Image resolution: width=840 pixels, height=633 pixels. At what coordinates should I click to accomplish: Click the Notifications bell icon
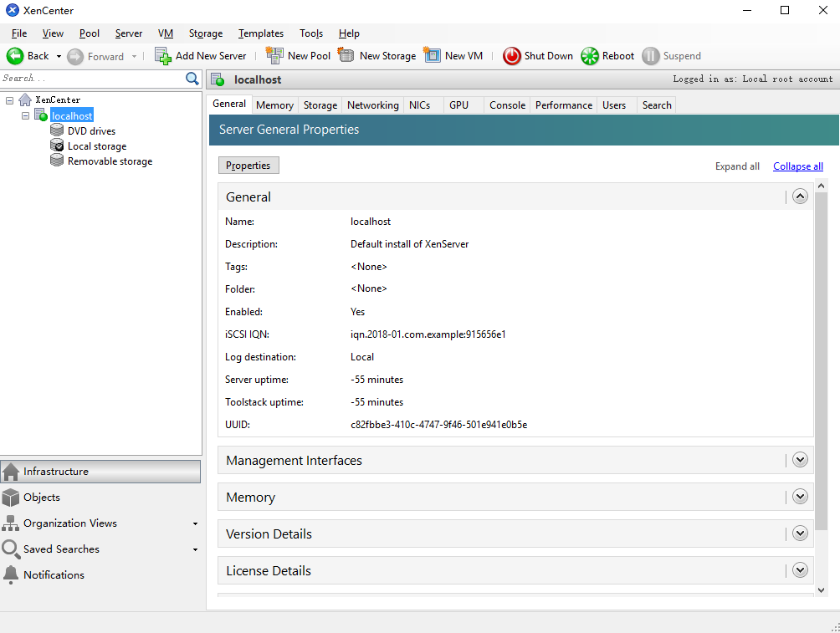[11, 574]
